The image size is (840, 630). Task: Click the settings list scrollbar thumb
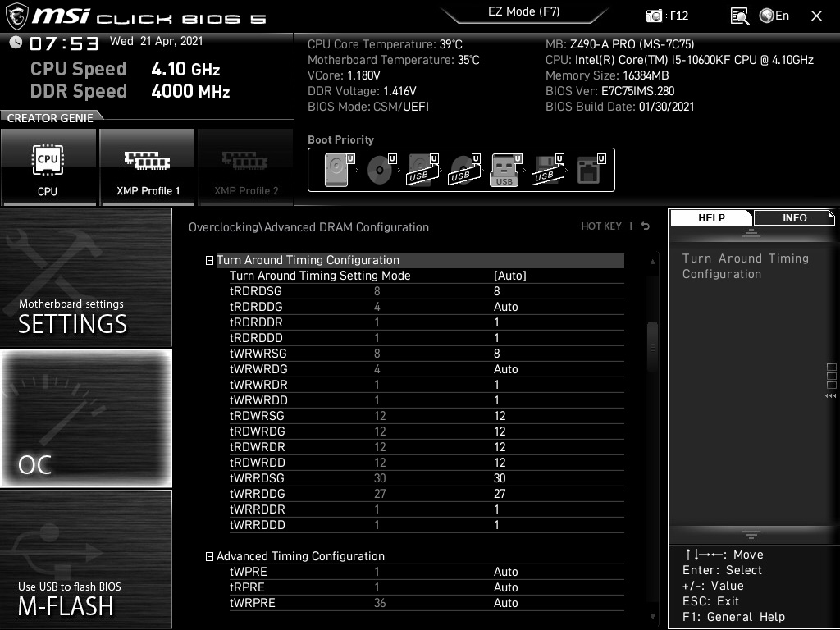click(652, 348)
